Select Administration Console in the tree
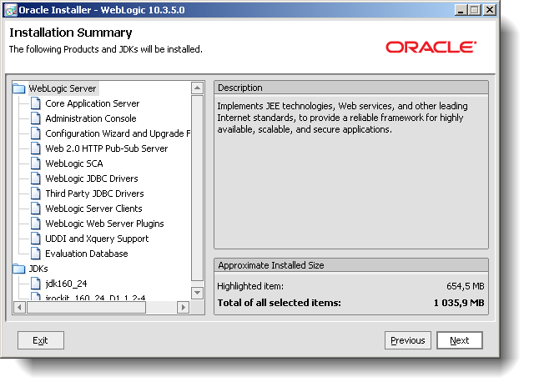This screenshot has width=534, height=392. click(x=91, y=118)
